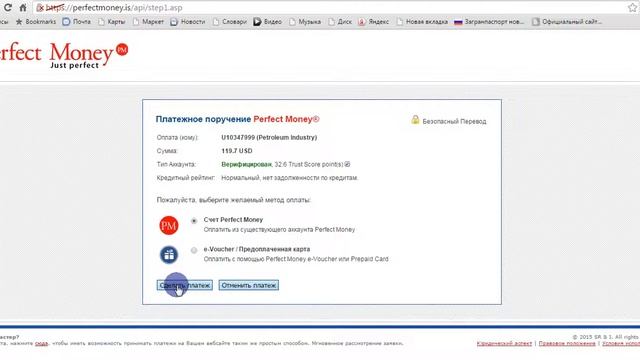Click the сюда link in the footer

click(41, 343)
